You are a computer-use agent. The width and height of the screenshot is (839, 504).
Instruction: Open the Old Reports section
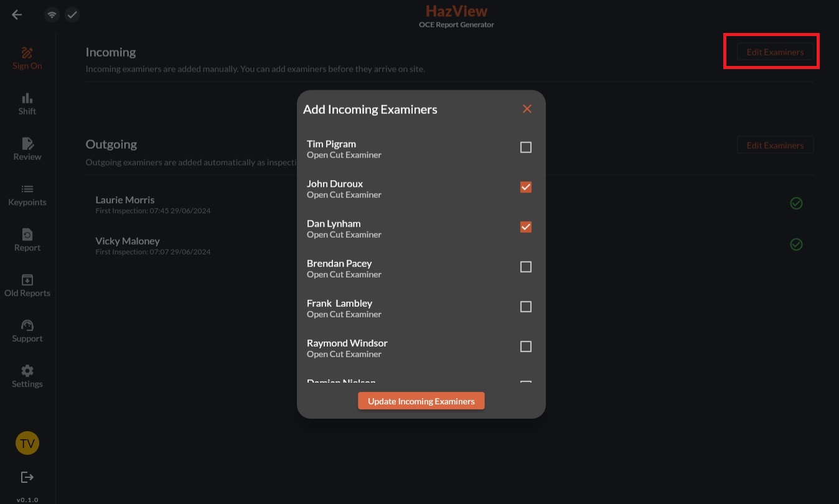27,286
